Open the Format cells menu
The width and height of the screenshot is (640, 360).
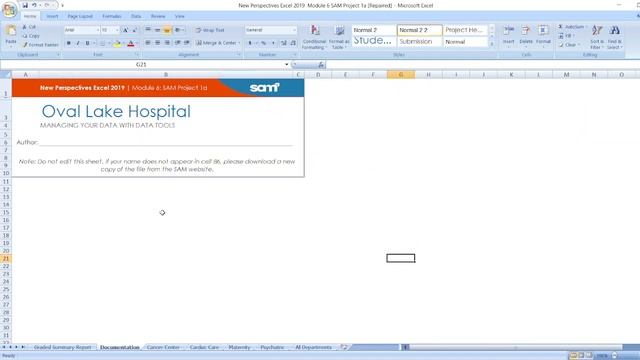543,36
